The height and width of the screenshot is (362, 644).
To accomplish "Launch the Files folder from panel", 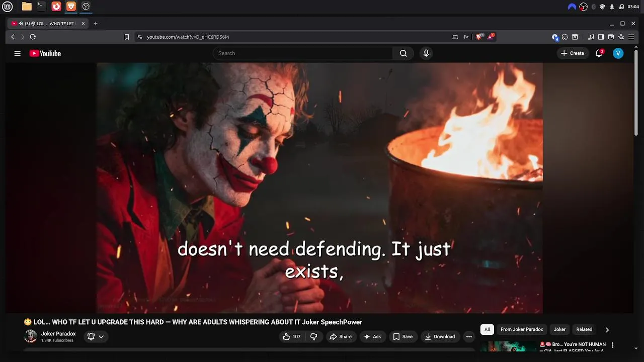I will (27, 7).
